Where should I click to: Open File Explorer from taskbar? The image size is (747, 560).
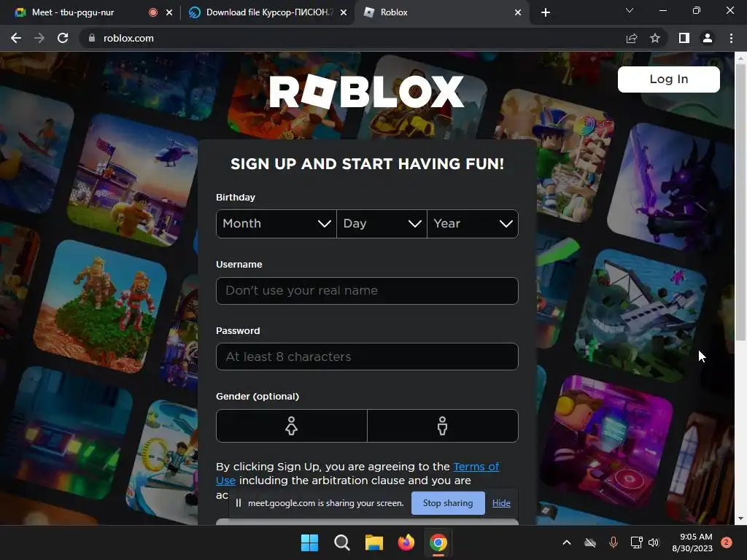pos(374,542)
